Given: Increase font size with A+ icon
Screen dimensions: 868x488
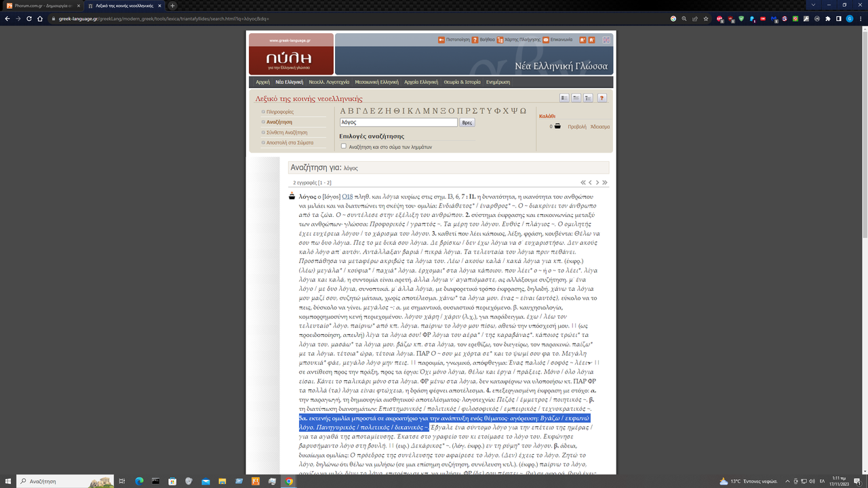Looking at the screenshot, I should (x=583, y=40).
